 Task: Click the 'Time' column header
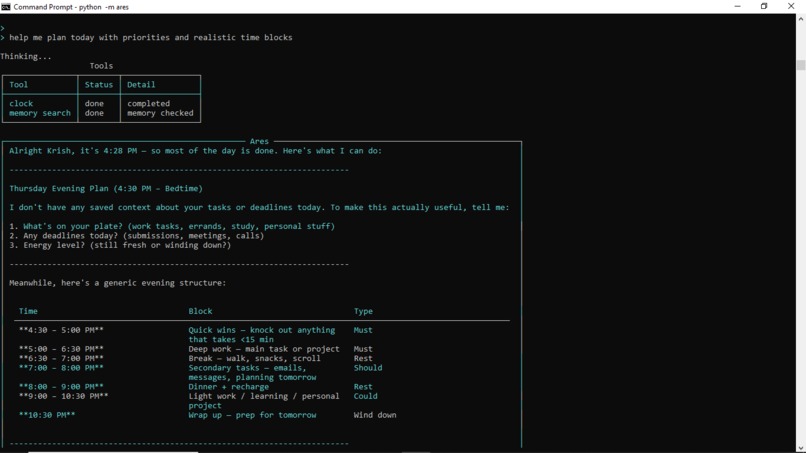click(x=28, y=311)
